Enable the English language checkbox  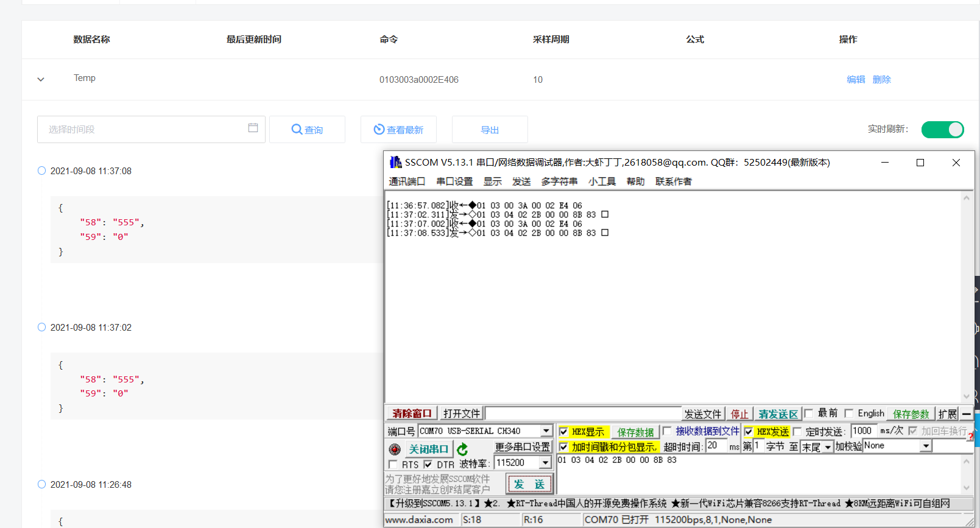(849, 414)
